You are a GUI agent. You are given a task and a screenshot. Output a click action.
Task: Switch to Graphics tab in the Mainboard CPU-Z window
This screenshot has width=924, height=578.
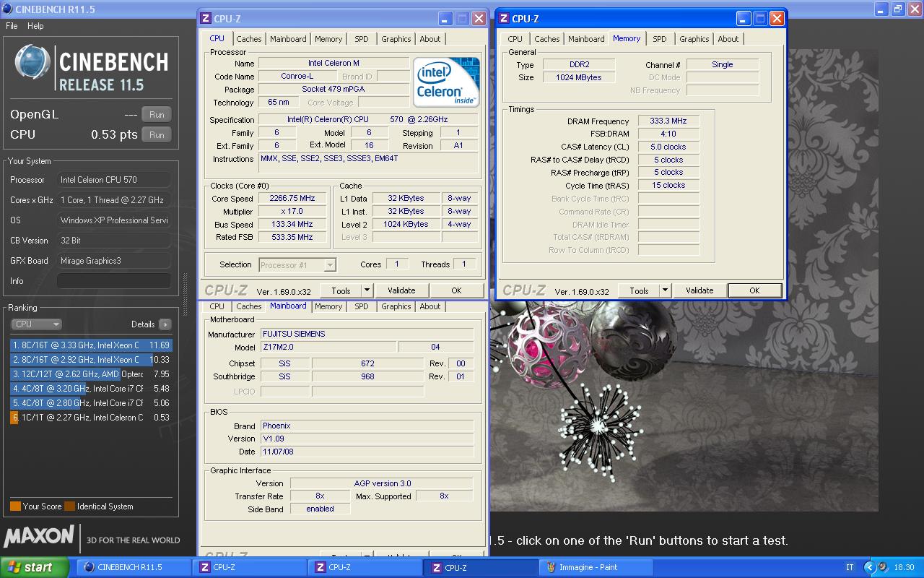click(396, 306)
